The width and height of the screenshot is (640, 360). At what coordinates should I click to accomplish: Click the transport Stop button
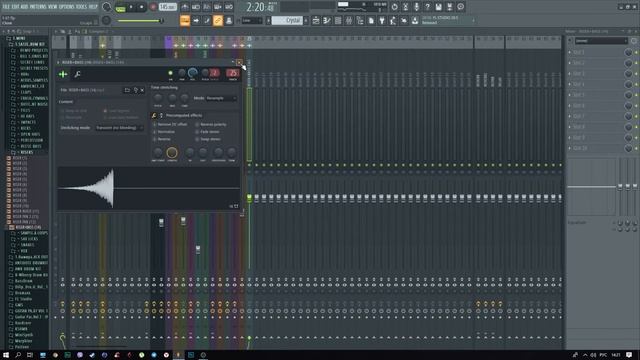pos(142,7)
